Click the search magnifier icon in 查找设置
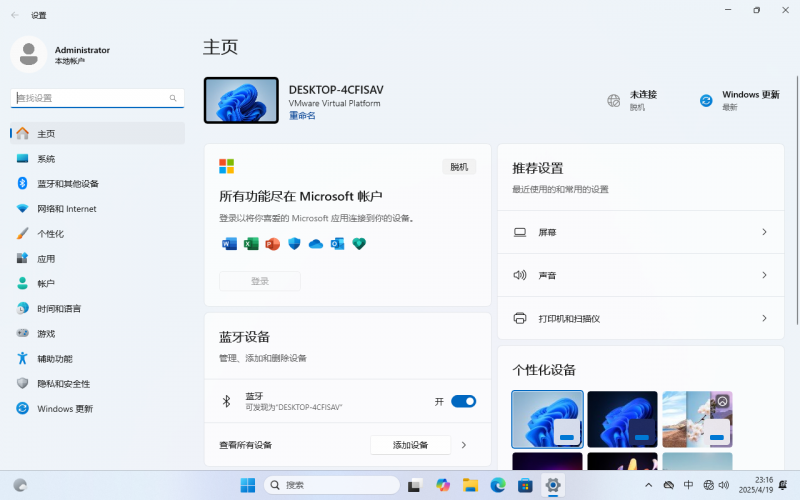800x500 pixels. tap(173, 98)
